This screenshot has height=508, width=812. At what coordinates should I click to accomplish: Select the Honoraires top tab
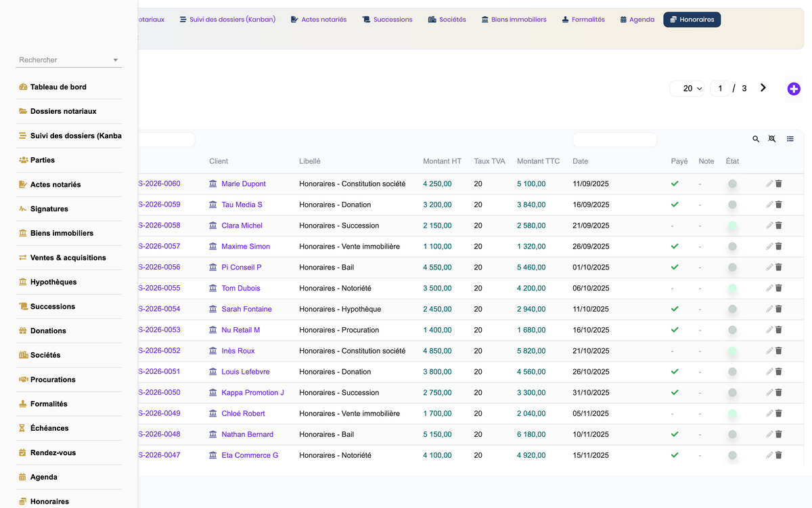(x=692, y=20)
